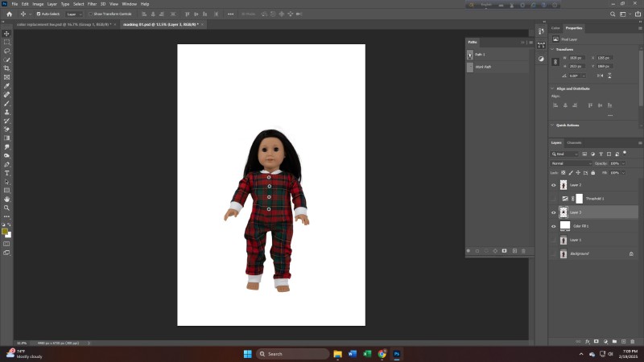
Task: Enable Show Transform Controls checkbox
Action: (x=91, y=14)
